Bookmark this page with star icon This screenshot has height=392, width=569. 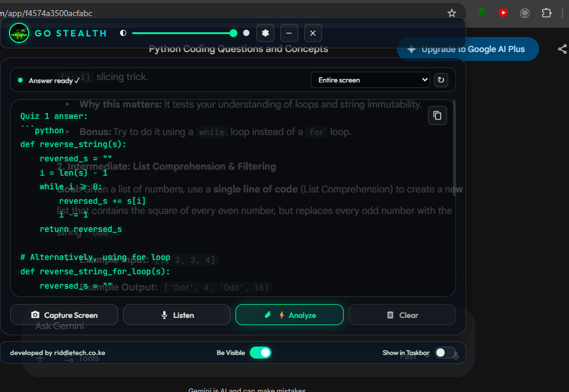click(451, 13)
